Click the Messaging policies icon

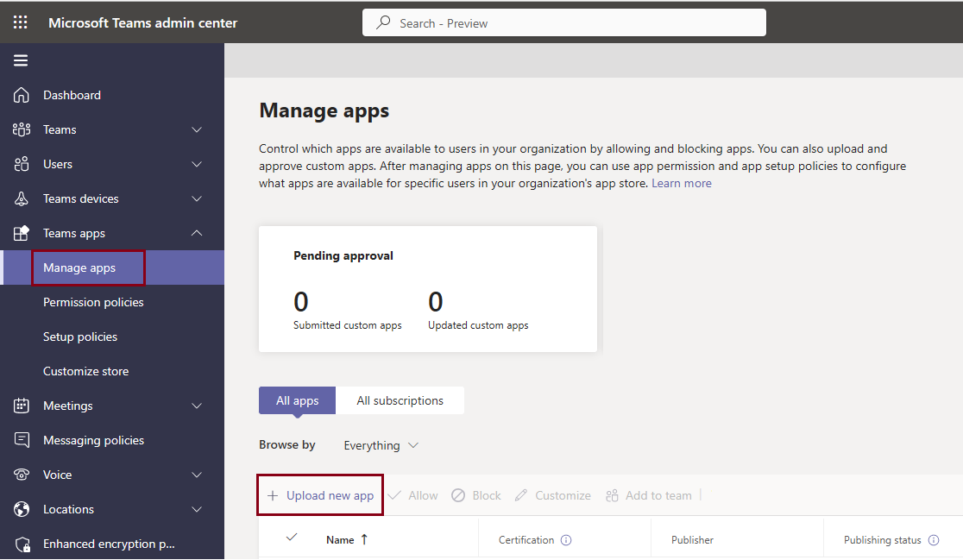pos(22,440)
